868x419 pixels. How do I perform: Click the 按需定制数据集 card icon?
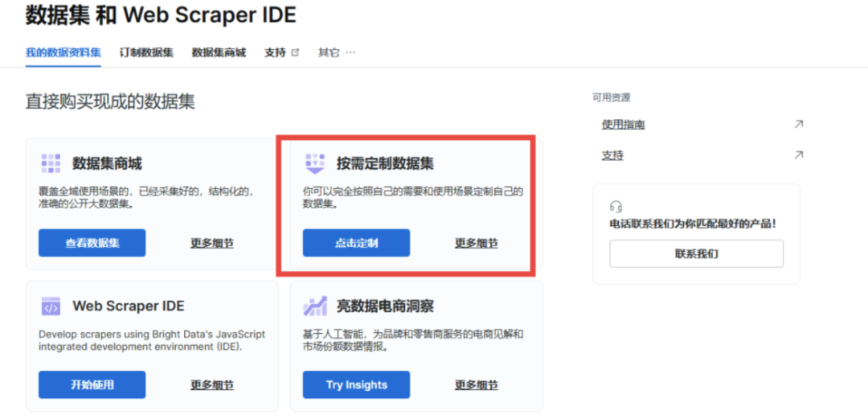[x=315, y=164]
